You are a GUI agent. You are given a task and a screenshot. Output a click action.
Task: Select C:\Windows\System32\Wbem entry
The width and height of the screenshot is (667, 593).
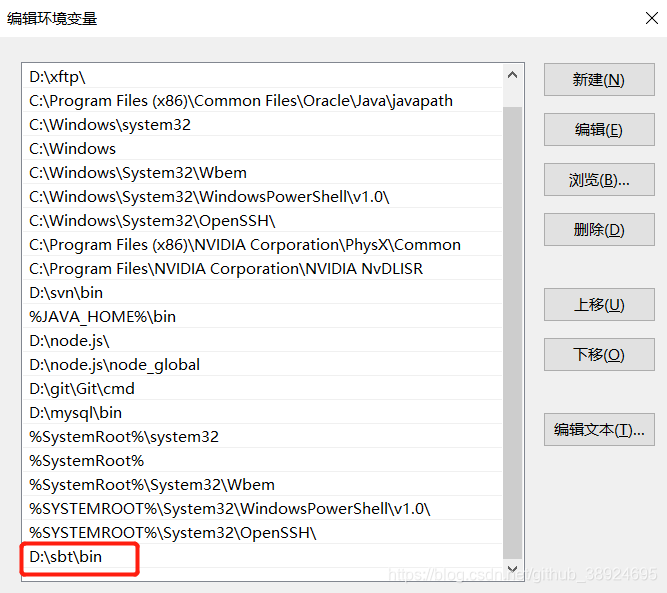pos(262,173)
